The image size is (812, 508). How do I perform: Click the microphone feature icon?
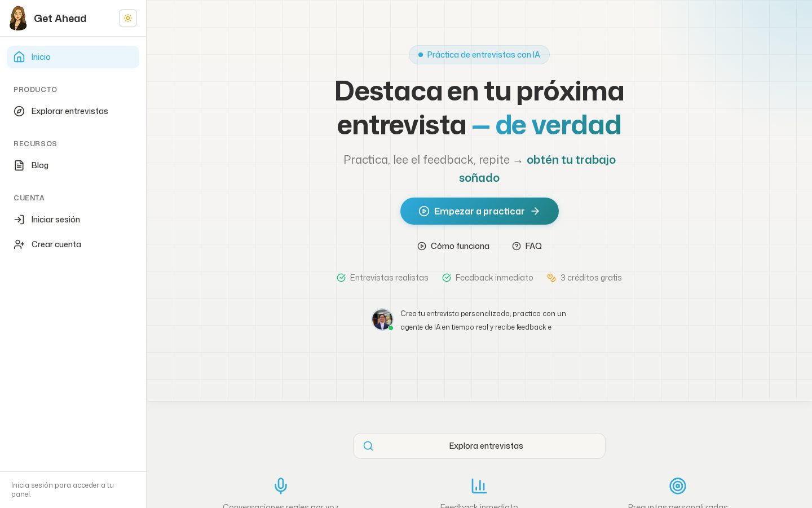tap(281, 486)
